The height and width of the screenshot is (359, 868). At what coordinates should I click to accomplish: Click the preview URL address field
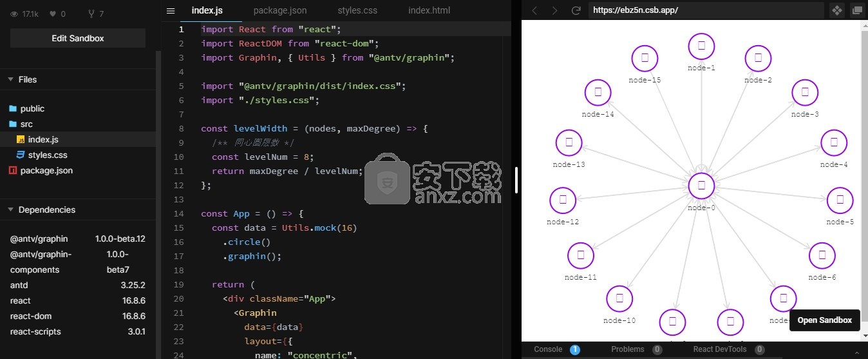point(706,10)
